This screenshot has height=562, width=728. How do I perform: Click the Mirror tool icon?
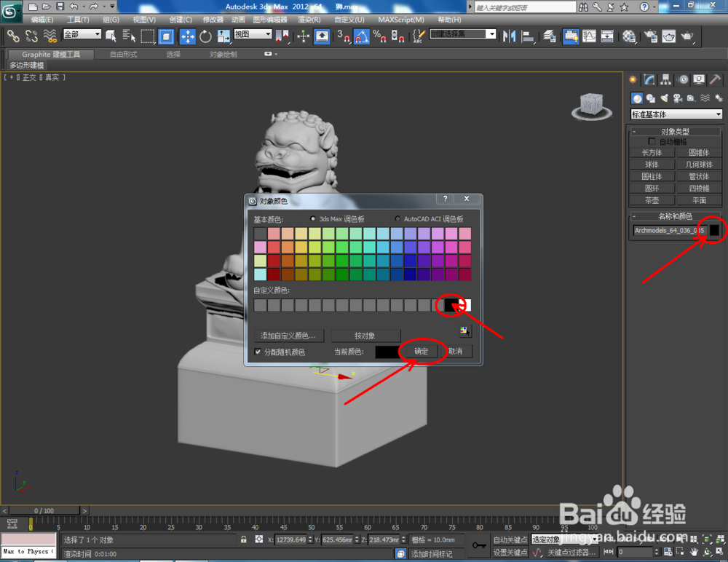[x=510, y=36]
